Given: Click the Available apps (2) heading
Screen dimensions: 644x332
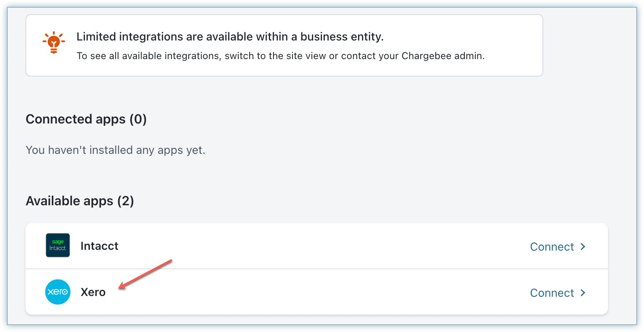Looking at the screenshot, I should 80,201.
